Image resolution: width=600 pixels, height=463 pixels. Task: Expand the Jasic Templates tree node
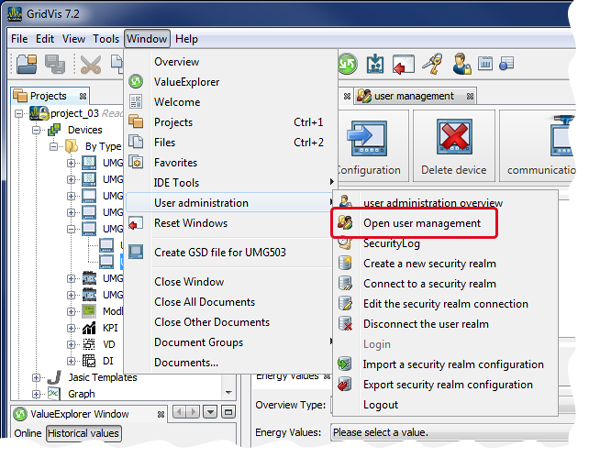[37, 377]
